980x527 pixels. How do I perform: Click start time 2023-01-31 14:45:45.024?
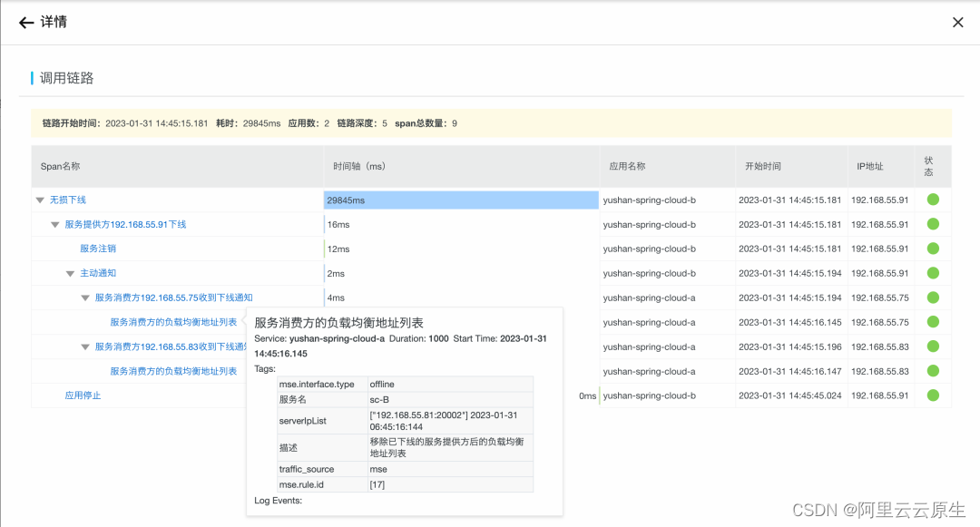[790, 395]
